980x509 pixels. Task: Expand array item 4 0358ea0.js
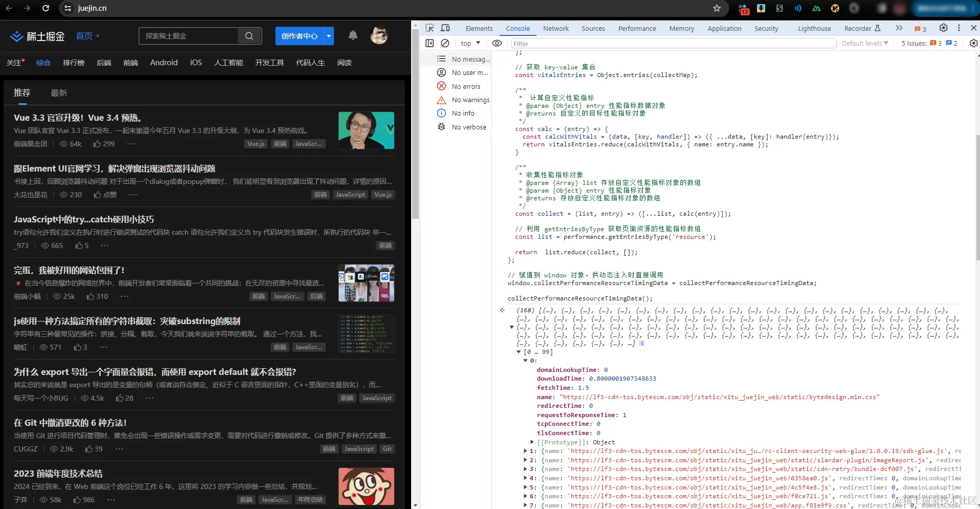point(525,478)
